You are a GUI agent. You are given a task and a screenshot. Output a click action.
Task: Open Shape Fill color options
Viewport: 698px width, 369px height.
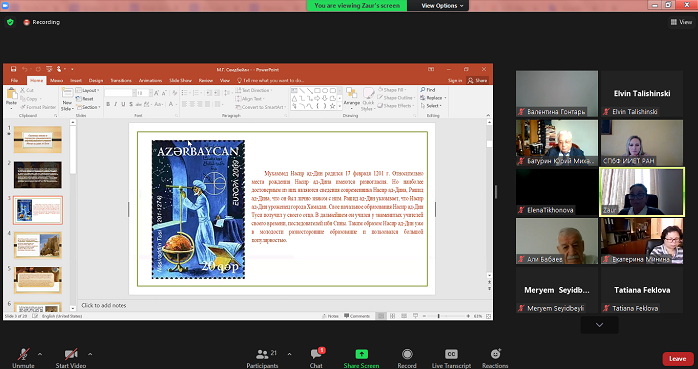pos(392,90)
